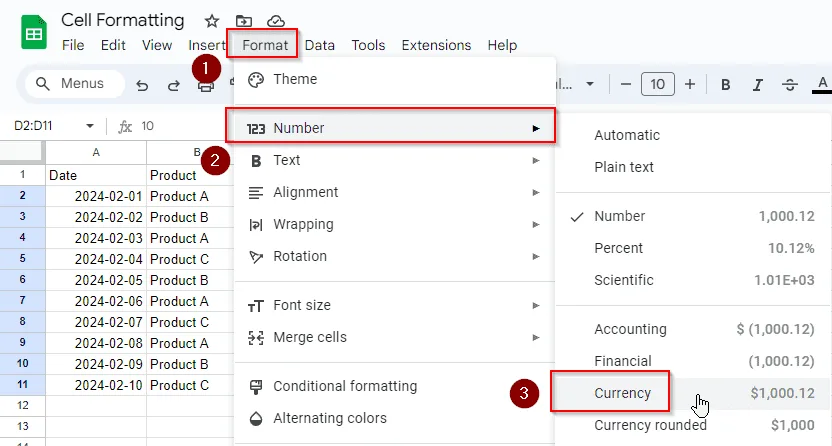
Task: Toggle bold formatting
Action: (x=725, y=84)
